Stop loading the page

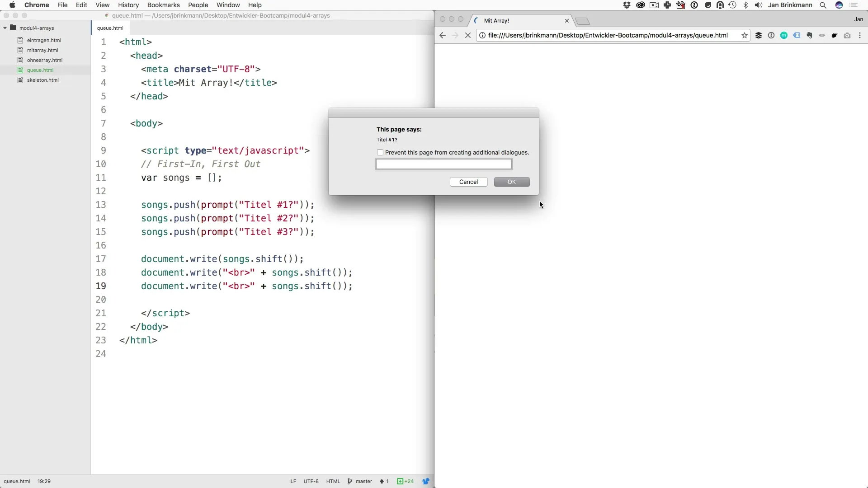tap(468, 35)
